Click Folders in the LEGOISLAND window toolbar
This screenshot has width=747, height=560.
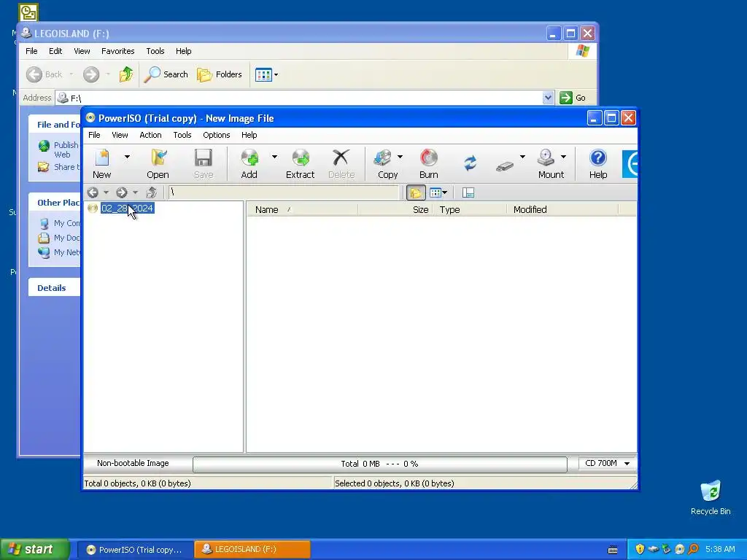pos(220,74)
